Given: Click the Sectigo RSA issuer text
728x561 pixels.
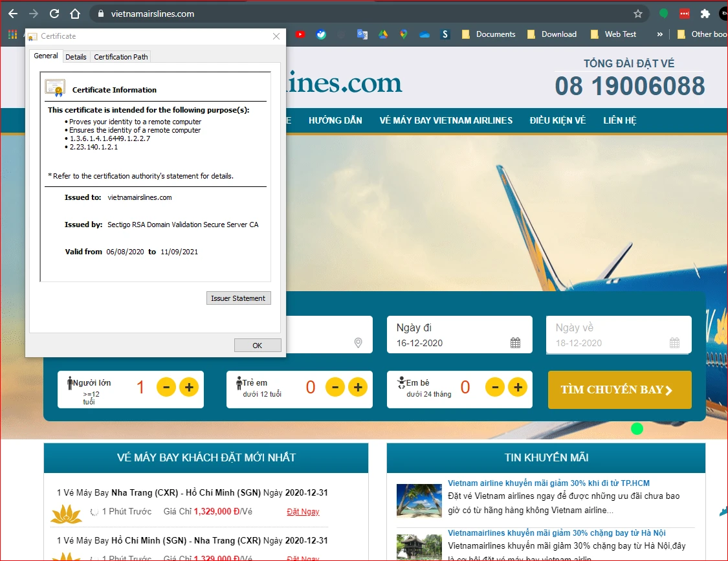Looking at the screenshot, I should (183, 225).
